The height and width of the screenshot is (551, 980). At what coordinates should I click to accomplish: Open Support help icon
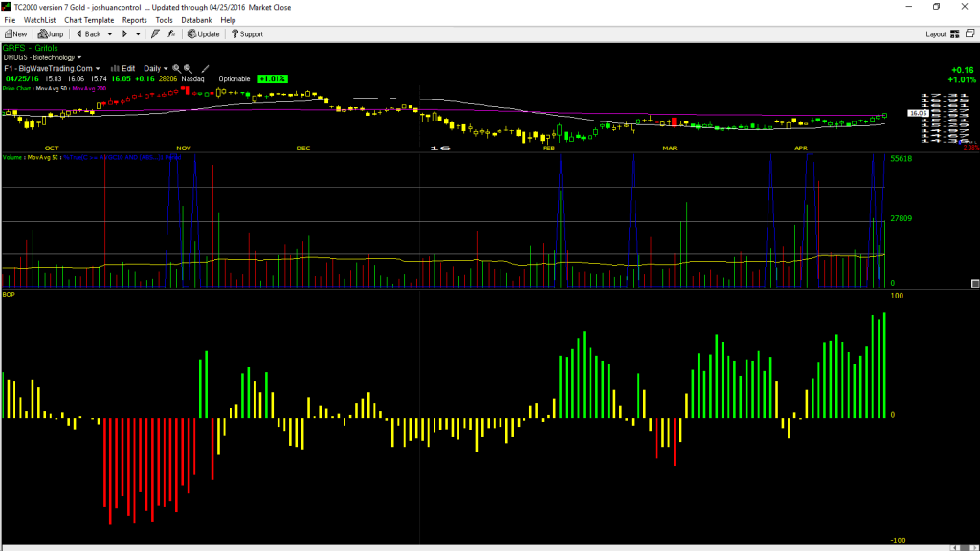tap(248, 34)
